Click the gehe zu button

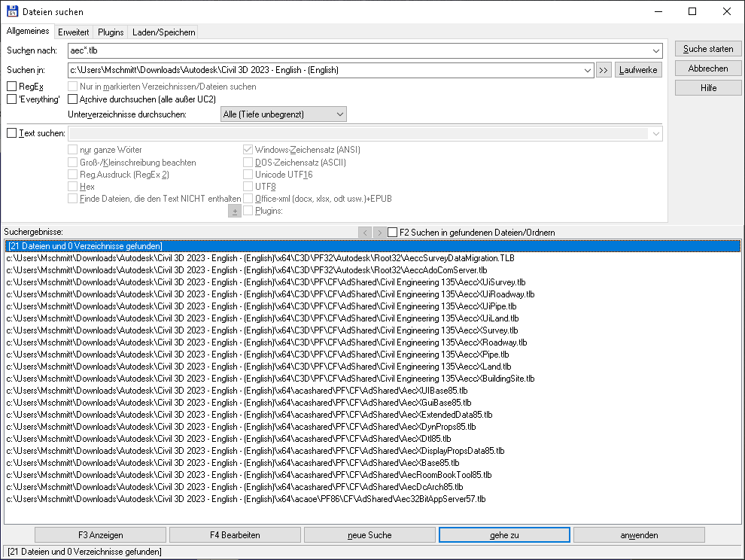point(504,534)
